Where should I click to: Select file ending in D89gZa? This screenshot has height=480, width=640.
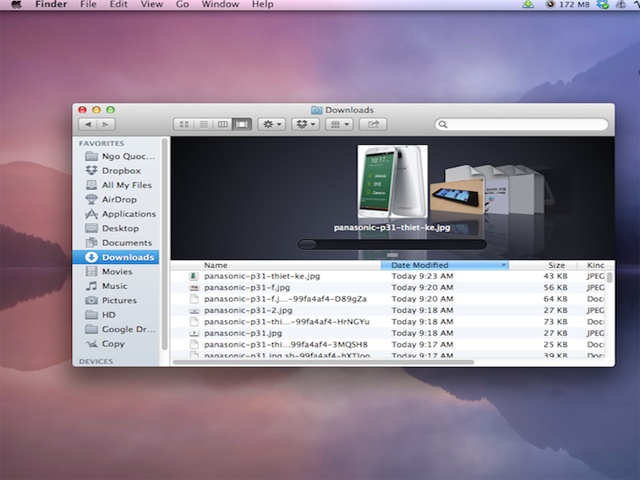(388, 299)
